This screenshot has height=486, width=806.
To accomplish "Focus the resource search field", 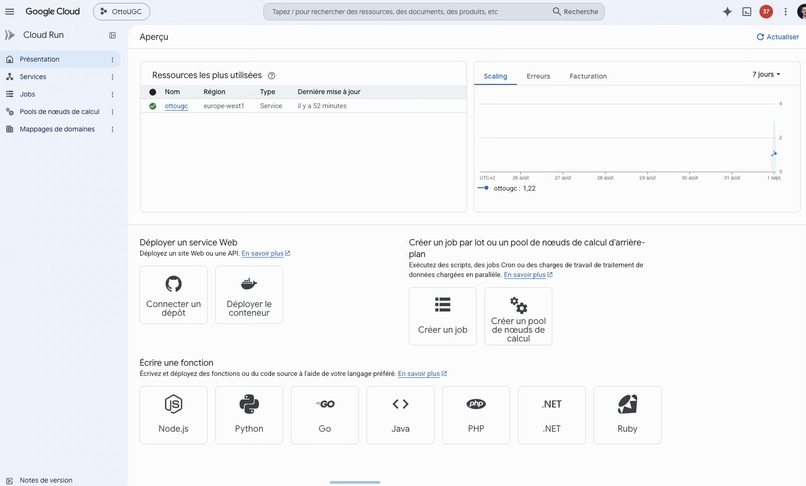I will (x=406, y=11).
